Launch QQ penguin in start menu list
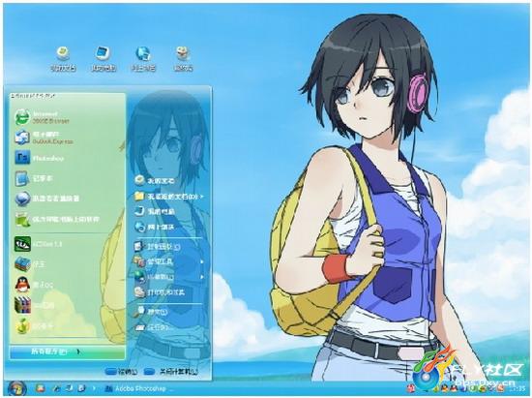The width and height of the screenshot is (532, 398). tap(34, 285)
